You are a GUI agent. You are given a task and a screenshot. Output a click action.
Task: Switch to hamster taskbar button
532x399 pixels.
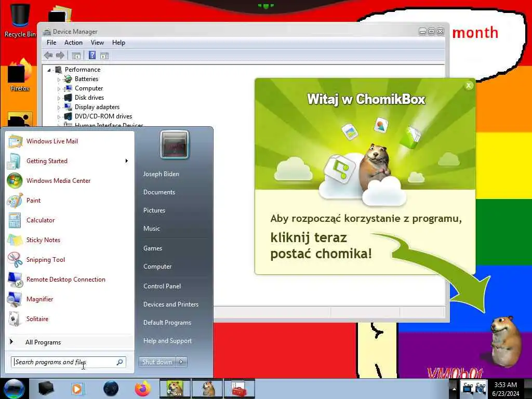click(207, 389)
